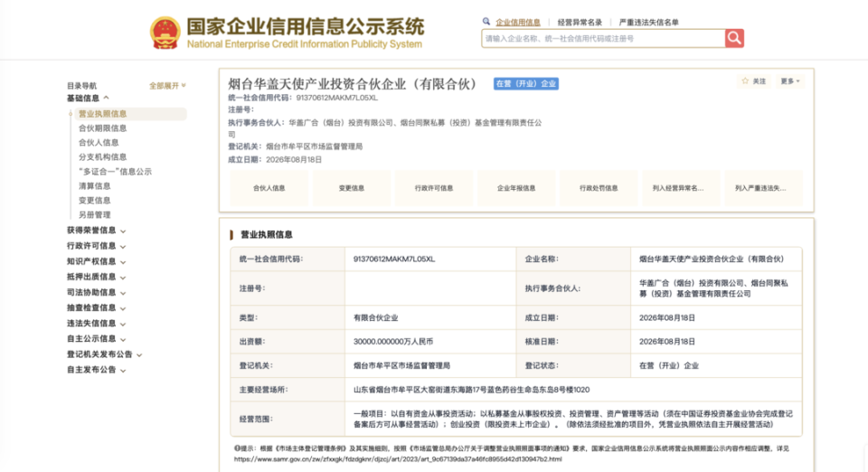Expand 行政许可信息 sidebar section

click(x=97, y=246)
